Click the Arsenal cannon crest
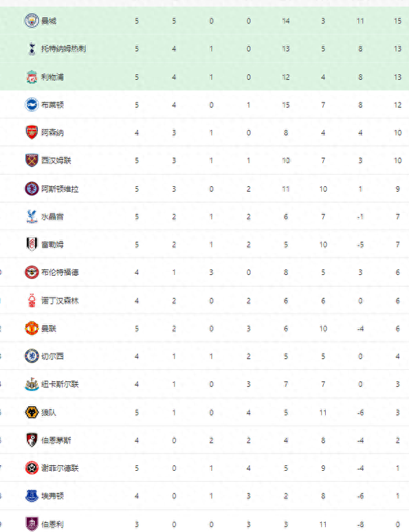 (32, 133)
